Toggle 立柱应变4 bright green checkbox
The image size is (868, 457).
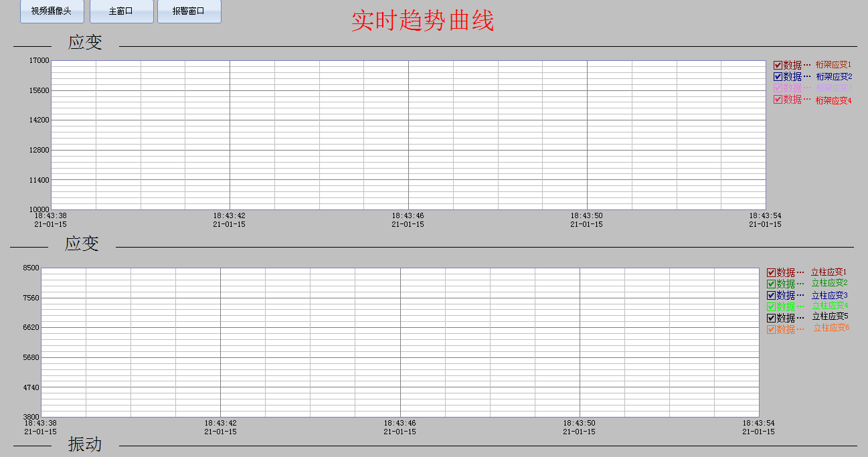click(771, 306)
